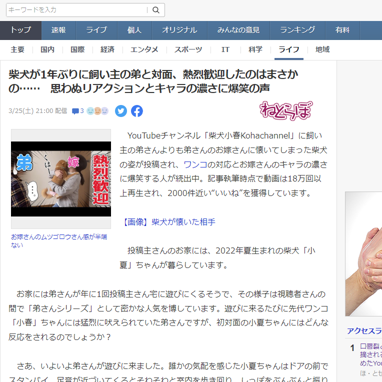Share article via Twitter icon

point(121,111)
